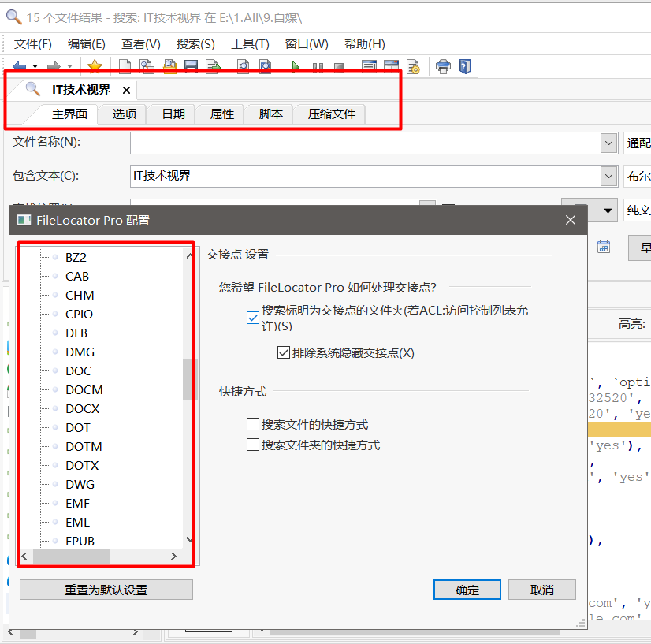
Task: Select EMF in the config tree
Action: pyautogui.click(x=78, y=503)
